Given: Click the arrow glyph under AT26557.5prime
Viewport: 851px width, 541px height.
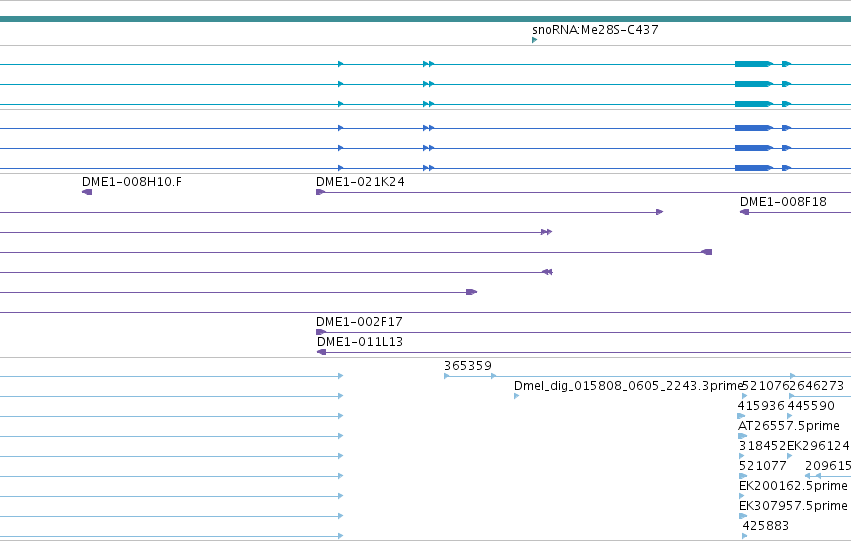Looking at the screenshot, I should [x=742, y=436].
